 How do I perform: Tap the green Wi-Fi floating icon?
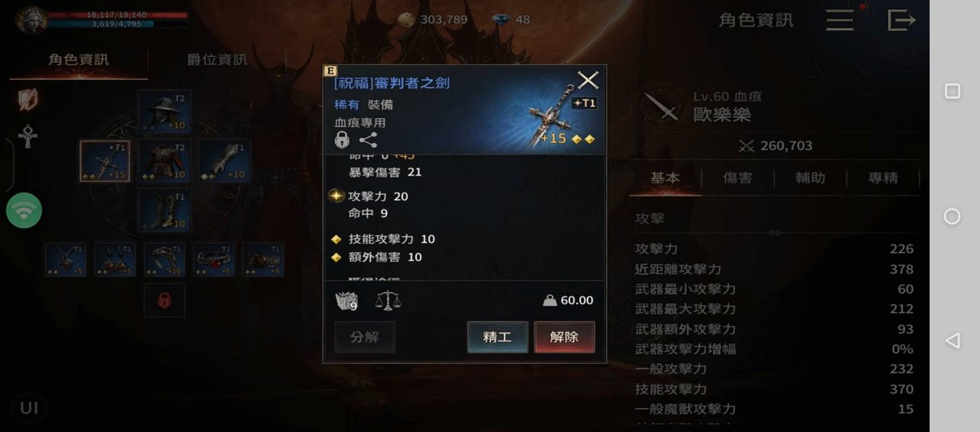24,210
